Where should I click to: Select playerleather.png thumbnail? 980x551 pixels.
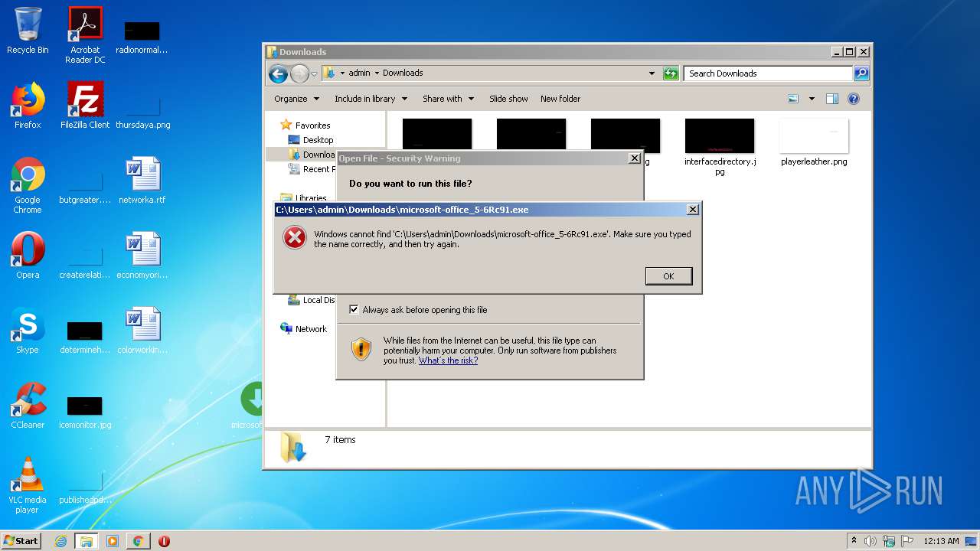tap(814, 143)
